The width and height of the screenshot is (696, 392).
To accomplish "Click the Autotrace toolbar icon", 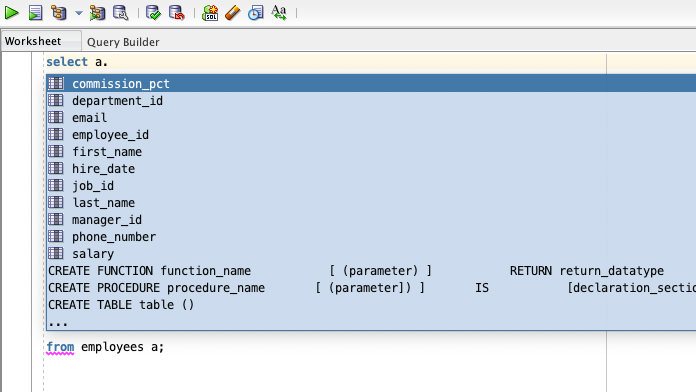I will coord(97,13).
